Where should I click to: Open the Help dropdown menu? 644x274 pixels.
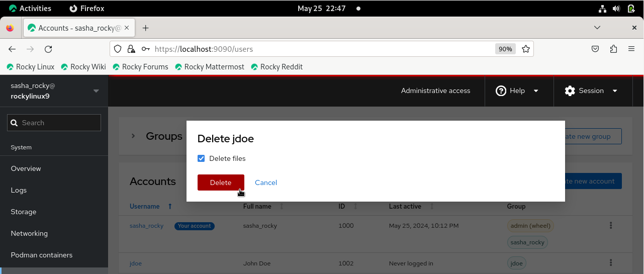click(517, 91)
